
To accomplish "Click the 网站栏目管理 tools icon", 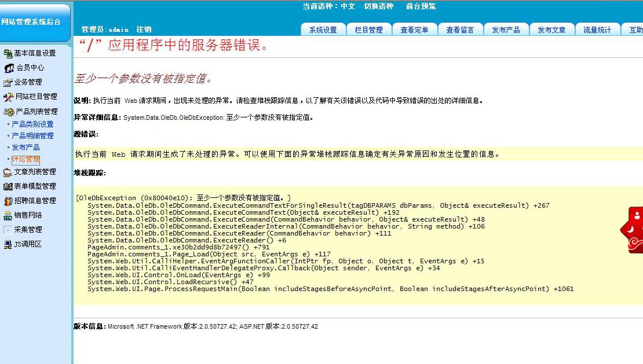I will (8, 97).
